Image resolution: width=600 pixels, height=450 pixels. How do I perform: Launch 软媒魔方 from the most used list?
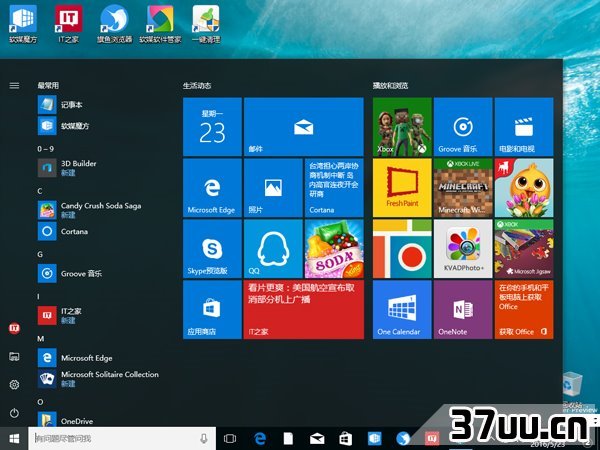pyautogui.click(x=64, y=126)
